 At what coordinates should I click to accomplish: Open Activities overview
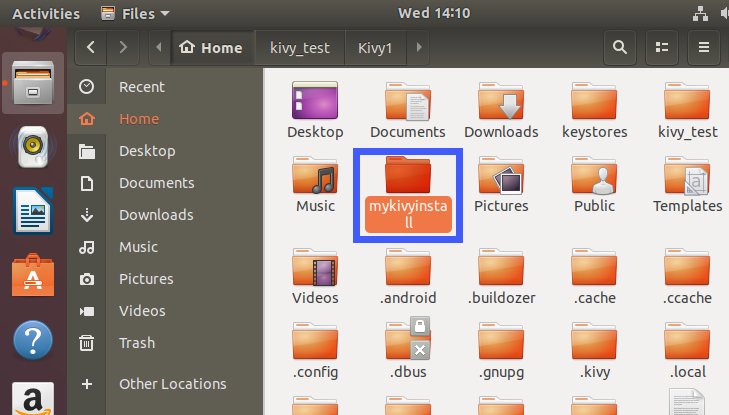point(46,13)
